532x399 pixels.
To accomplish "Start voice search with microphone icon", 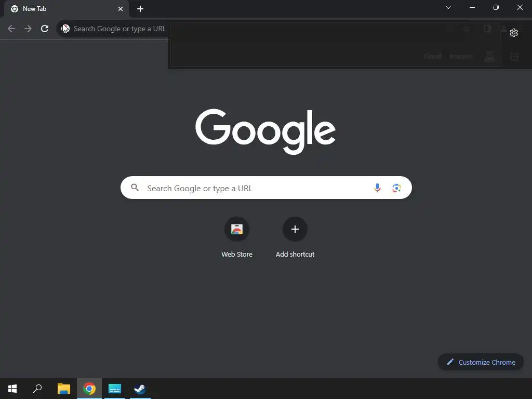I will 377,188.
